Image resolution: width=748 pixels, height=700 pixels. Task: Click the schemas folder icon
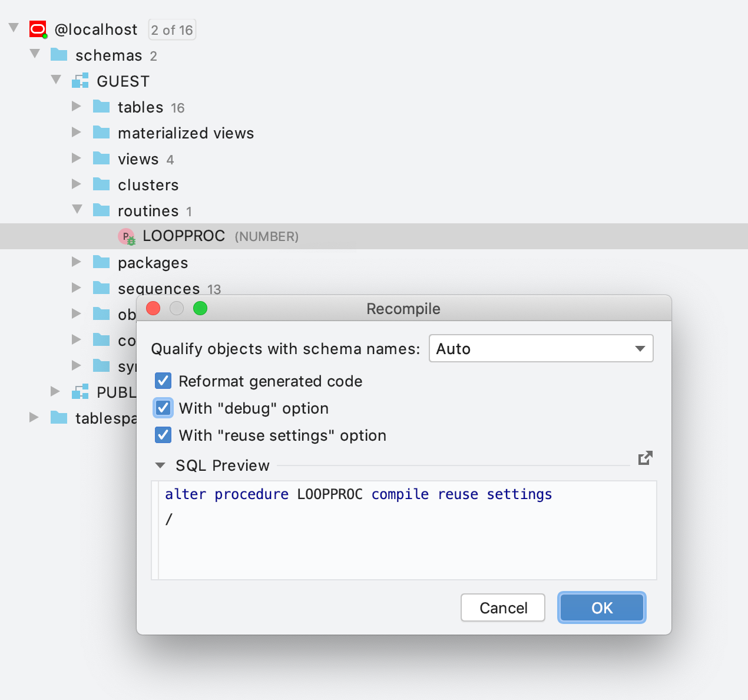click(59, 55)
